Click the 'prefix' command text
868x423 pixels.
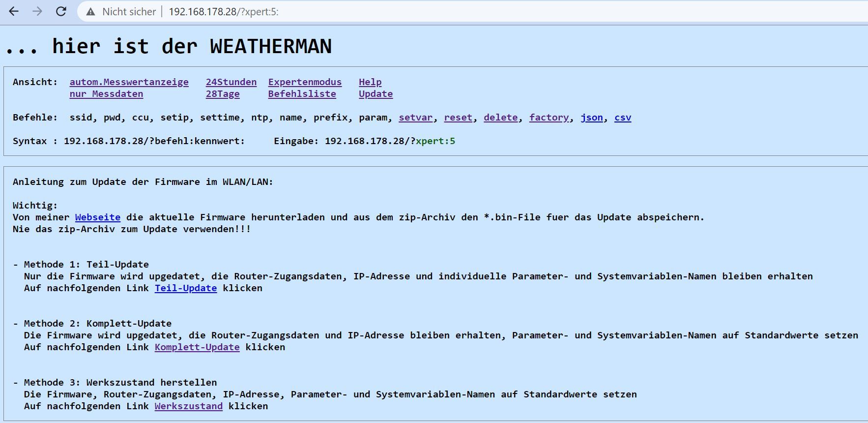coord(330,118)
